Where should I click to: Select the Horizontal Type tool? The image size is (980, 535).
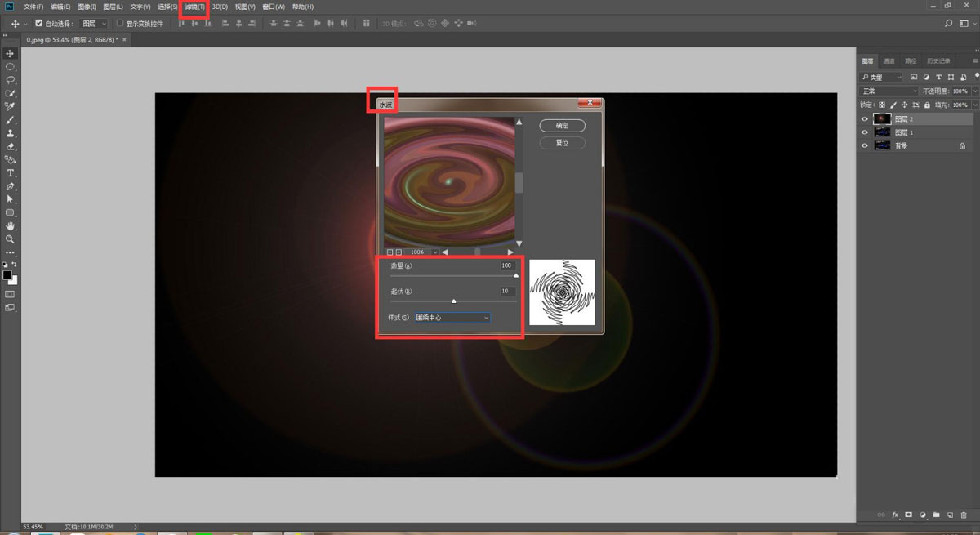[11, 173]
